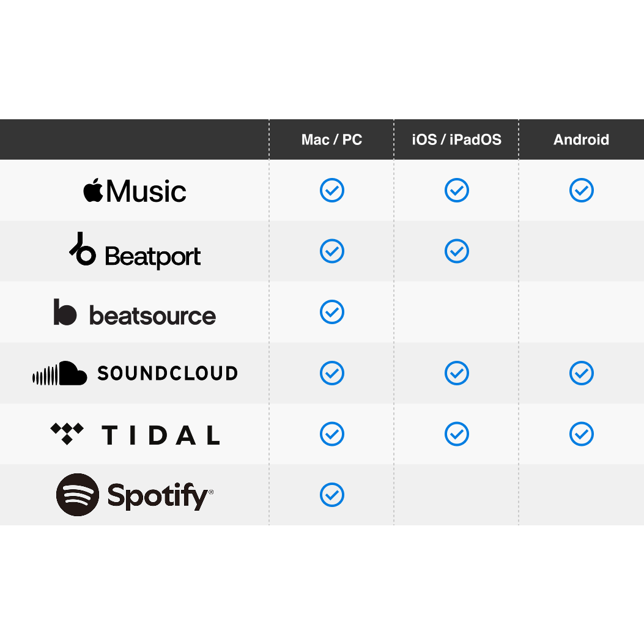Select the TIDAL logo
This screenshot has width=644, height=644.
coord(135,434)
